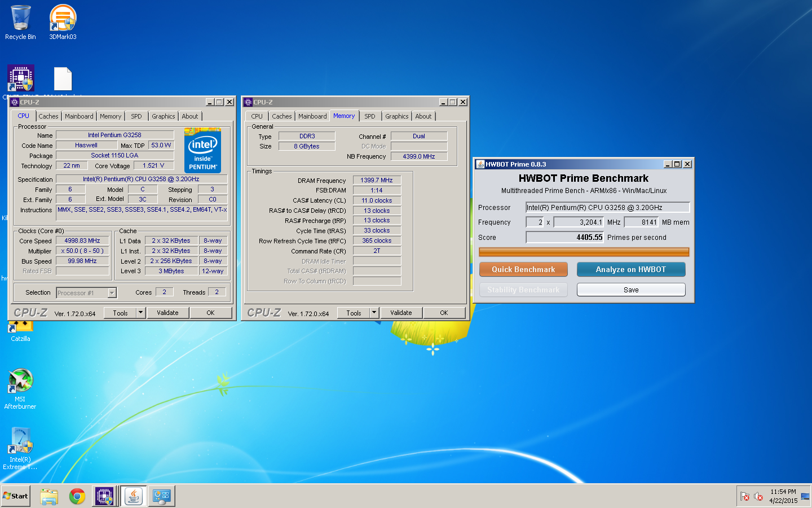Click the Memory CPU-Z window title icon
812x508 pixels.
pos(248,102)
